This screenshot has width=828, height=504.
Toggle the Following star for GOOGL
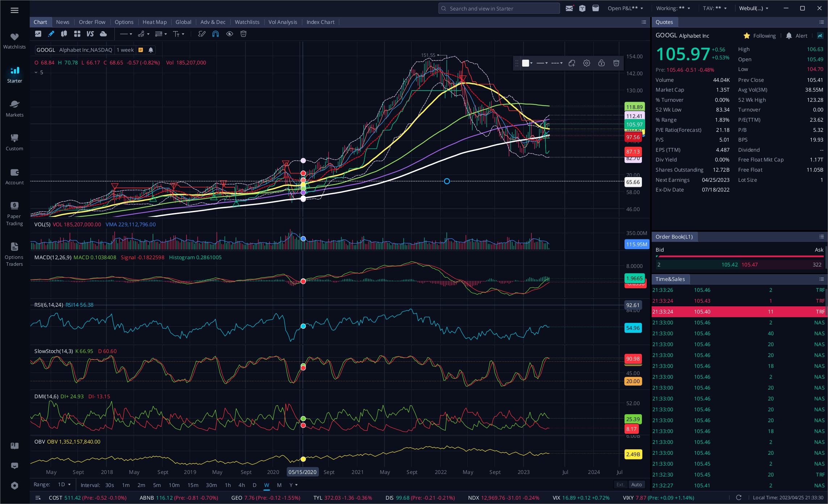coord(747,36)
